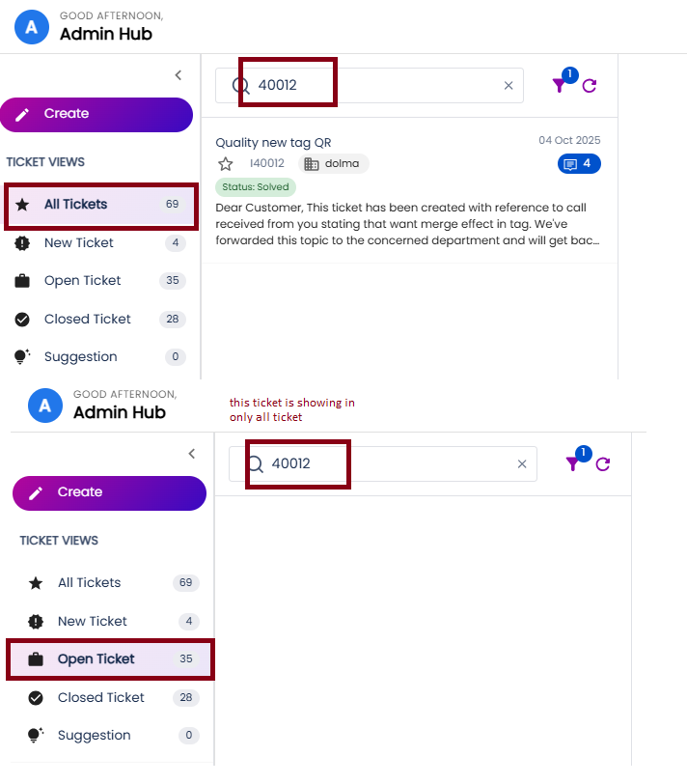Screen dimensions: 687x784
Task: Clear the search in the upper screenshot
Action: [x=508, y=86]
